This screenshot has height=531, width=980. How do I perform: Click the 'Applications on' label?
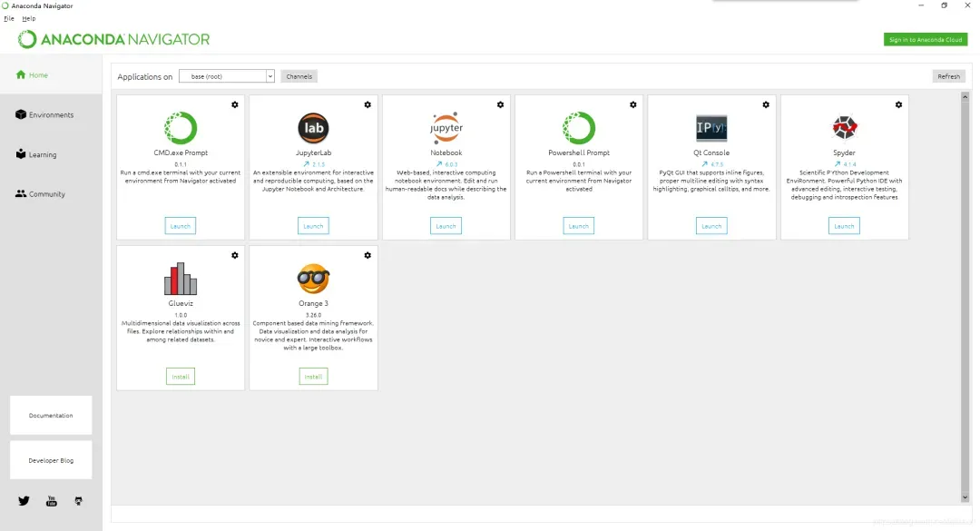coord(145,76)
